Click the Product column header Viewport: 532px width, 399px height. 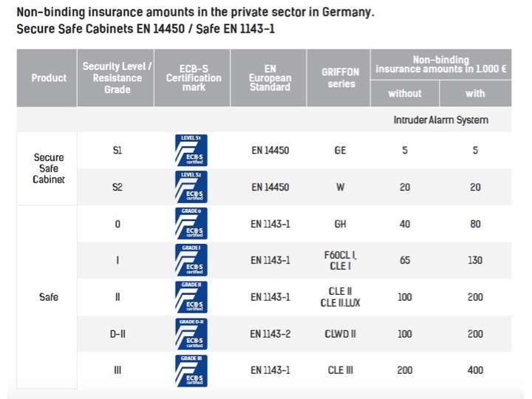49,78
